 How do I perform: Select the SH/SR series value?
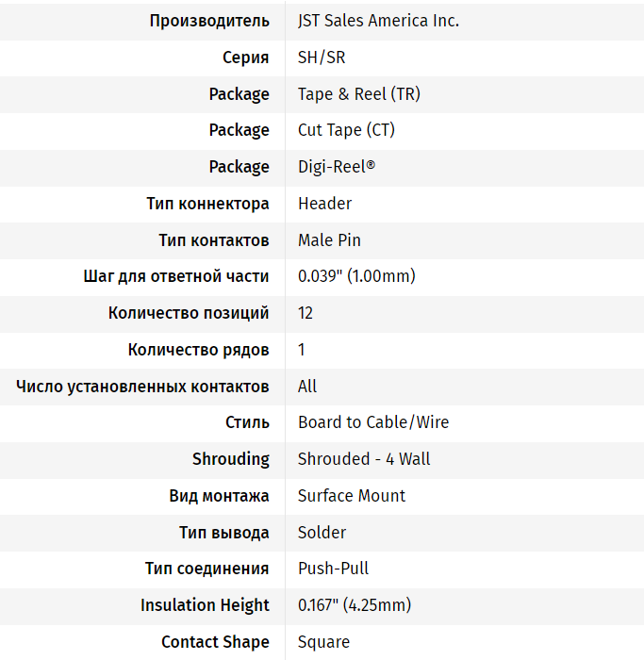(x=322, y=58)
